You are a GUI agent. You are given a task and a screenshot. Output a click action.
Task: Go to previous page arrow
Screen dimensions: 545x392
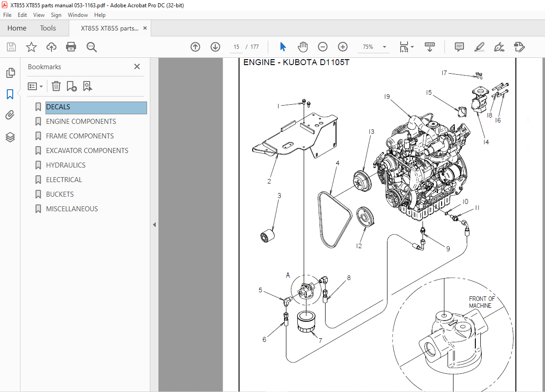195,47
